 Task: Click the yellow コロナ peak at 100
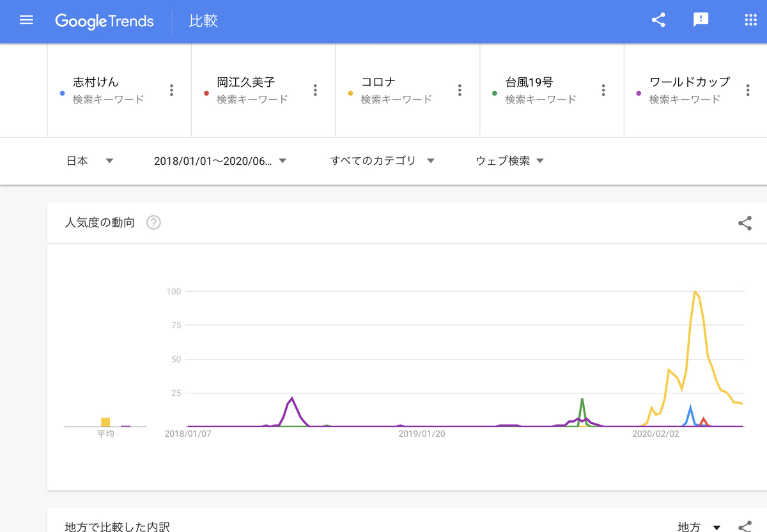695,292
